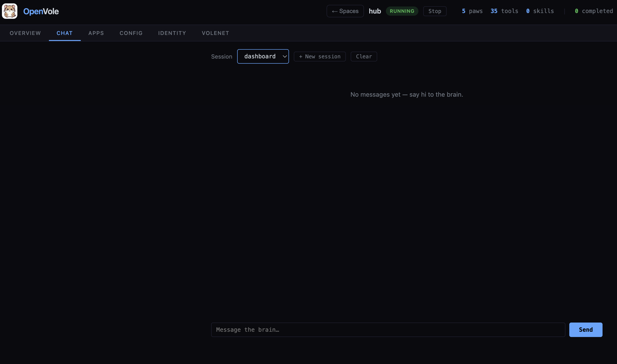
Task: Go back to Spaces
Action: click(345, 11)
